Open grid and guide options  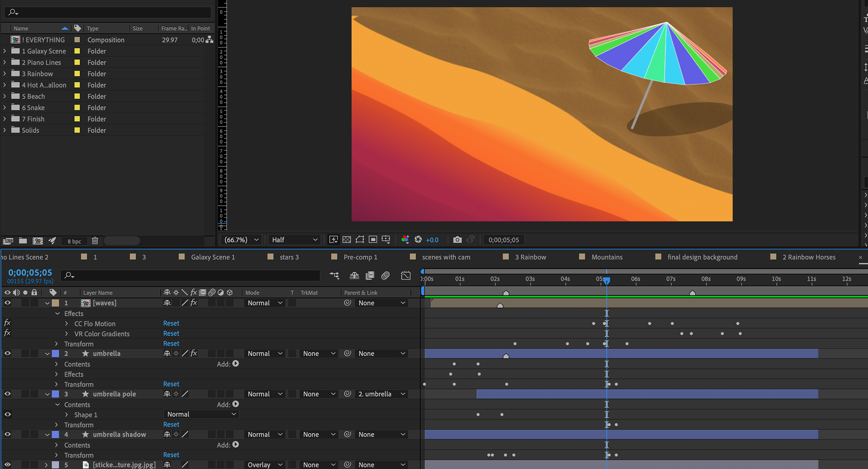(386, 239)
